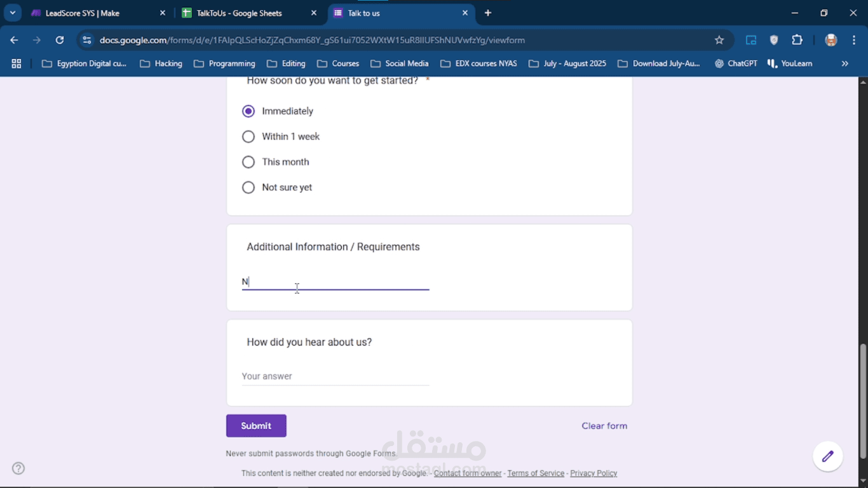Select the Within 1 week option
The width and height of the screenshot is (868, 488).
point(248,137)
